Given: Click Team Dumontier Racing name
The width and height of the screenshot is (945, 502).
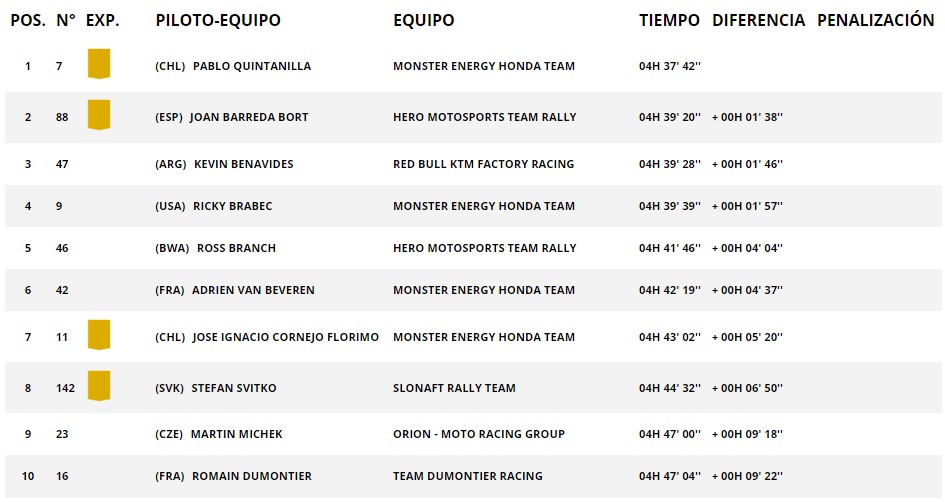Looking at the screenshot, I should [468, 476].
